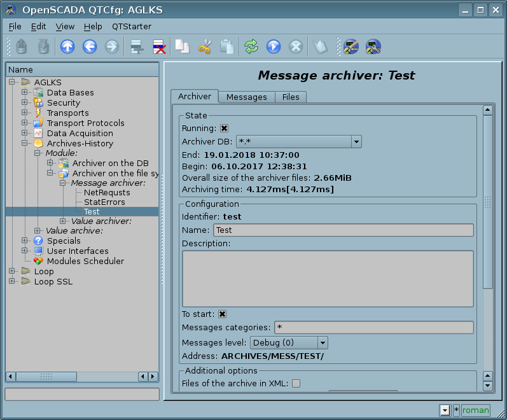Expand the Data Bases tree node
The image size is (507, 420).
pos(25,92)
